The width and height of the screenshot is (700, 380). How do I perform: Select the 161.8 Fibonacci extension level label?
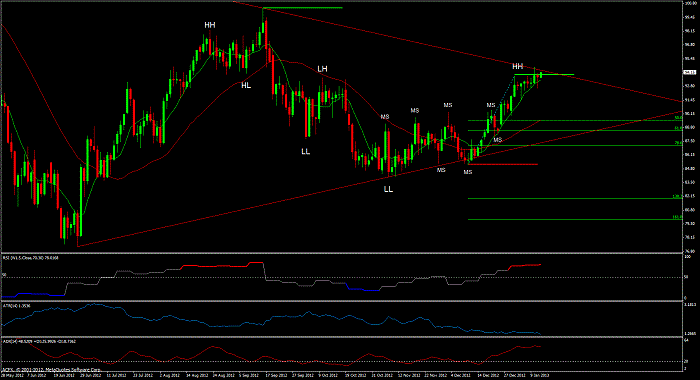677,217
